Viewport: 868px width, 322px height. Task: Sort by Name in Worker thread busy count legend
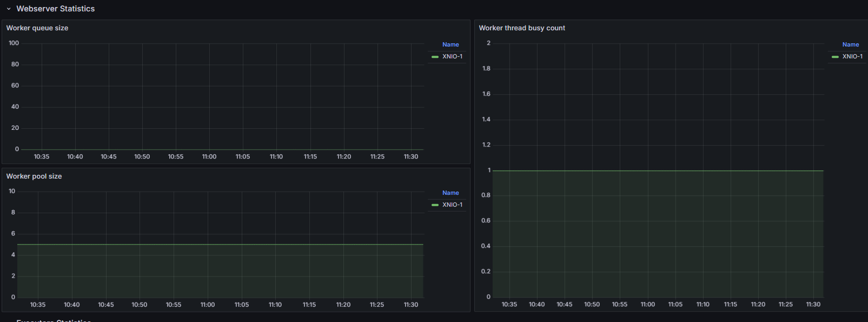click(850, 45)
